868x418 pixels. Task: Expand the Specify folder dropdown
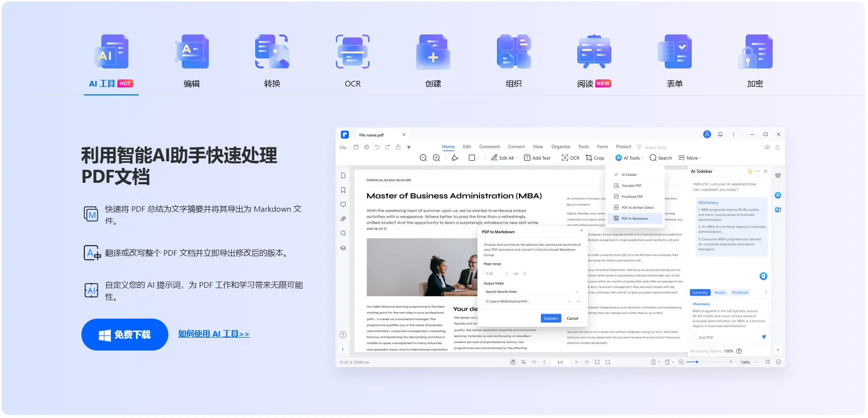click(532, 292)
